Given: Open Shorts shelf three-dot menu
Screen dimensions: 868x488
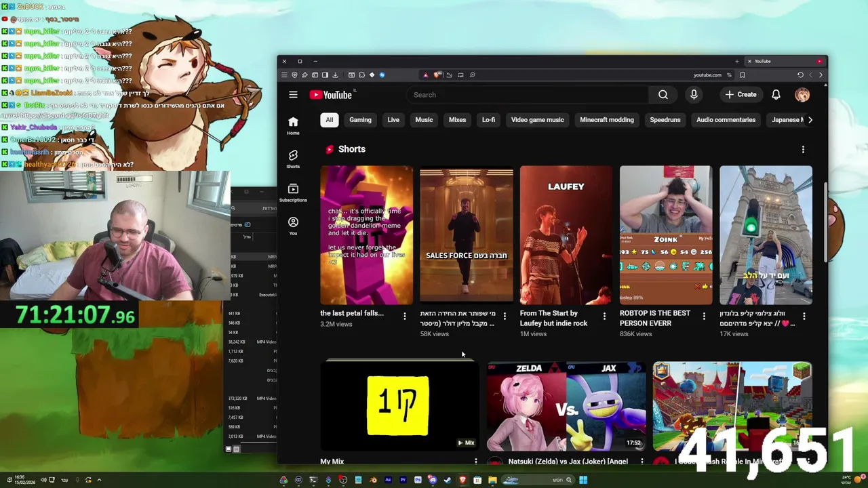Looking at the screenshot, I should [x=803, y=149].
